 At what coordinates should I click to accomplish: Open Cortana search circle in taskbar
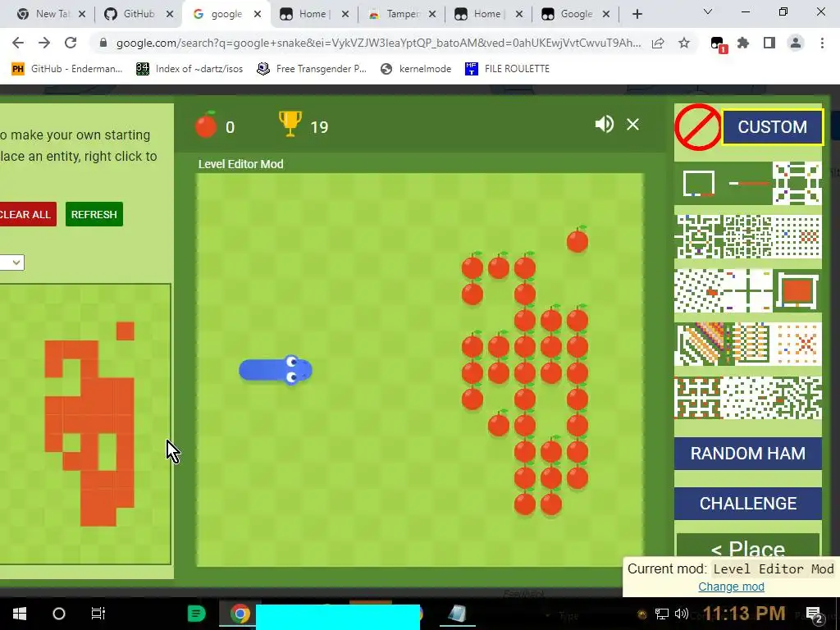tap(59, 614)
